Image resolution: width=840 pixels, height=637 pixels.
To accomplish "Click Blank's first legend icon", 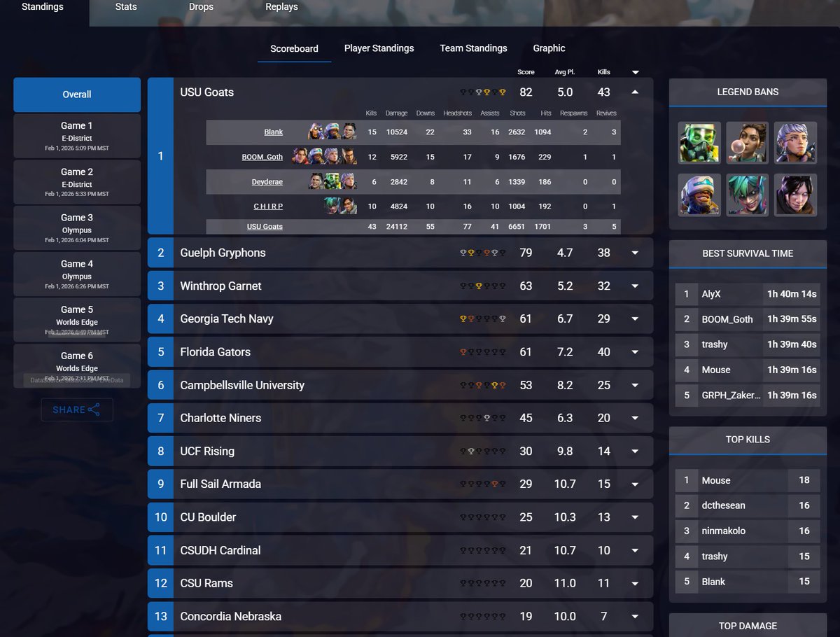I will pyautogui.click(x=316, y=132).
